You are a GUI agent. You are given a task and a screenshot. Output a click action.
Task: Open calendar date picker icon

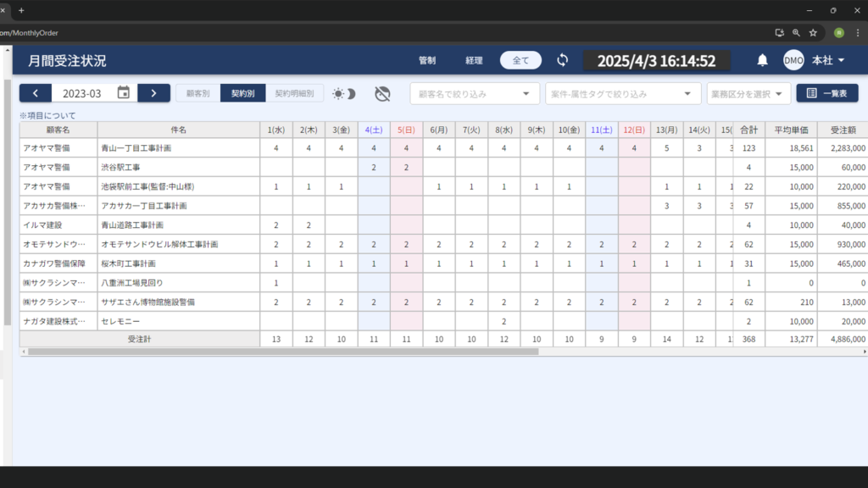pos(124,93)
